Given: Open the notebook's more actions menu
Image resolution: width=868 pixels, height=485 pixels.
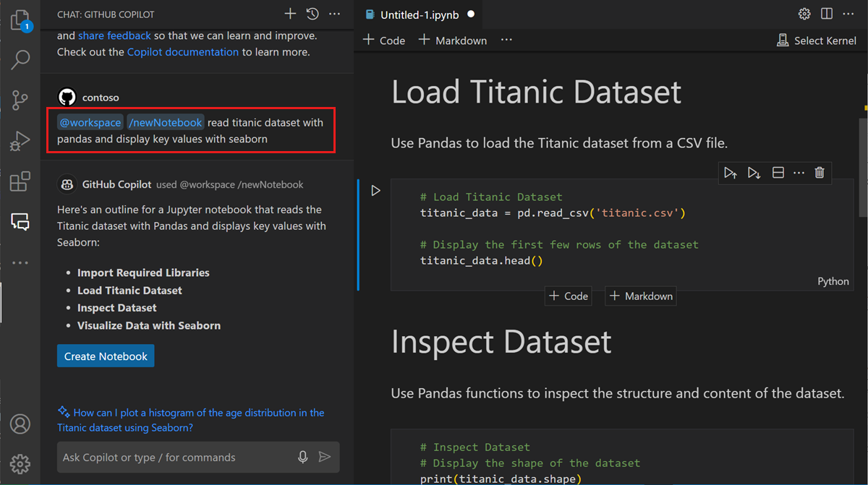Looking at the screenshot, I should pyautogui.click(x=506, y=40).
